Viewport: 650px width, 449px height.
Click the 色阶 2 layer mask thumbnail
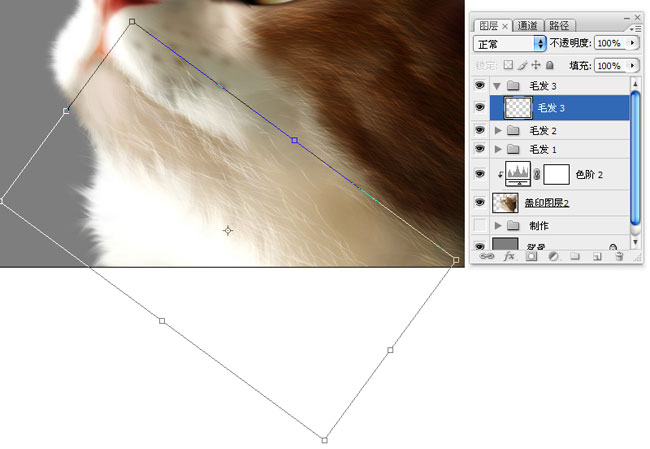pos(556,175)
